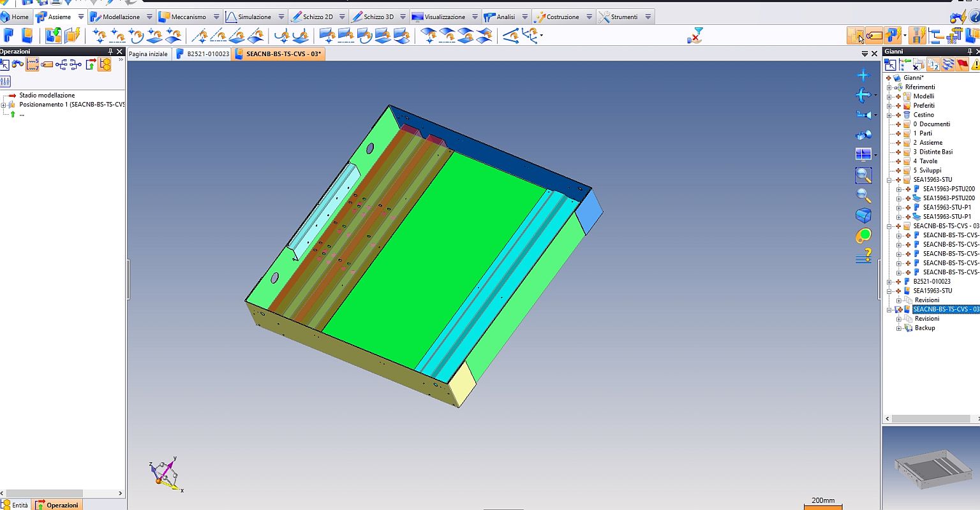Open the Modellazione tab dropdown arrow
This screenshot has height=510, width=980.
(x=149, y=17)
